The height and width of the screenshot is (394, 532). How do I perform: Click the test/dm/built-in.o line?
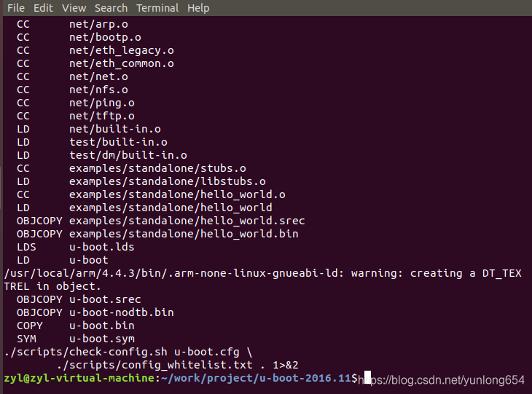pyautogui.click(x=102, y=156)
